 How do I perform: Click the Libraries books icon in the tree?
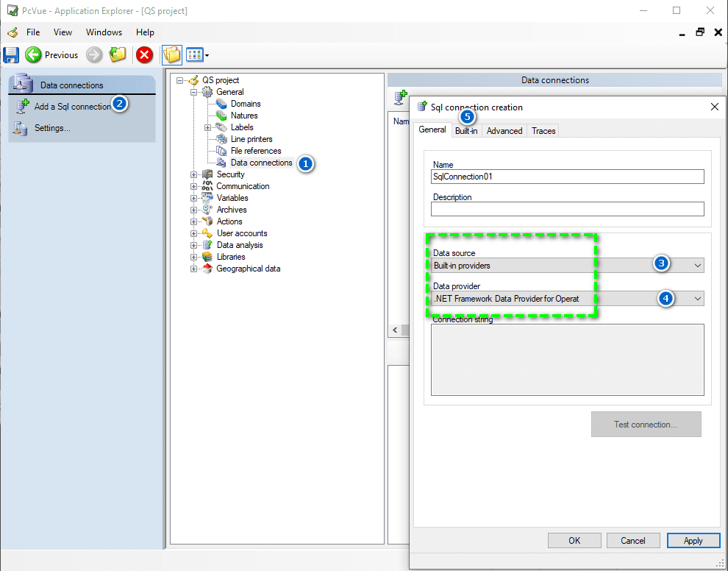[207, 257]
